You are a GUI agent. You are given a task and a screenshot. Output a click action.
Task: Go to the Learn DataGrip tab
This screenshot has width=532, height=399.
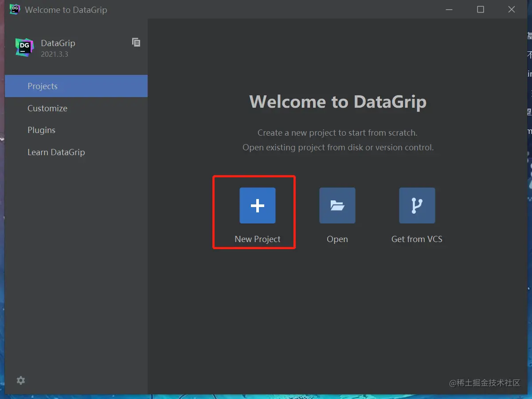click(76, 152)
